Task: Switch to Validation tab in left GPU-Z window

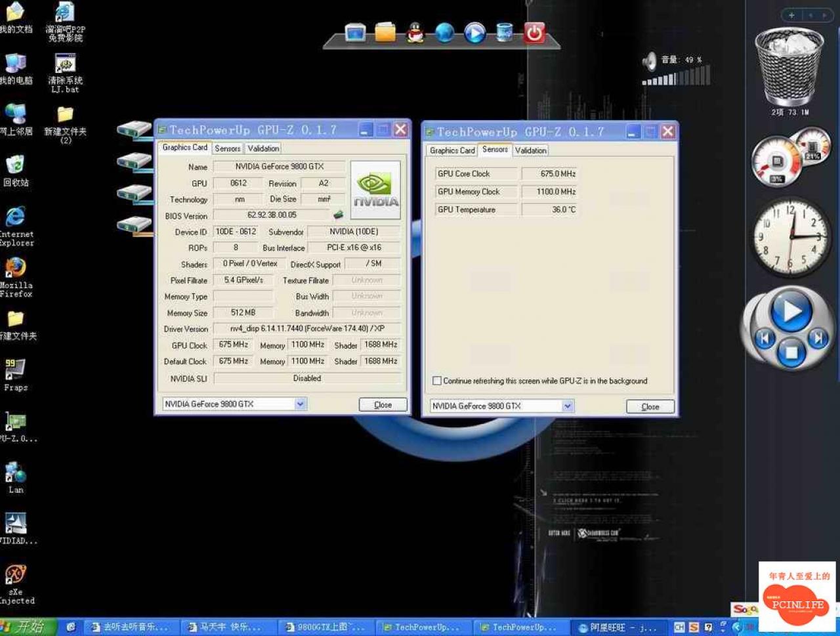Action: pyautogui.click(x=263, y=148)
